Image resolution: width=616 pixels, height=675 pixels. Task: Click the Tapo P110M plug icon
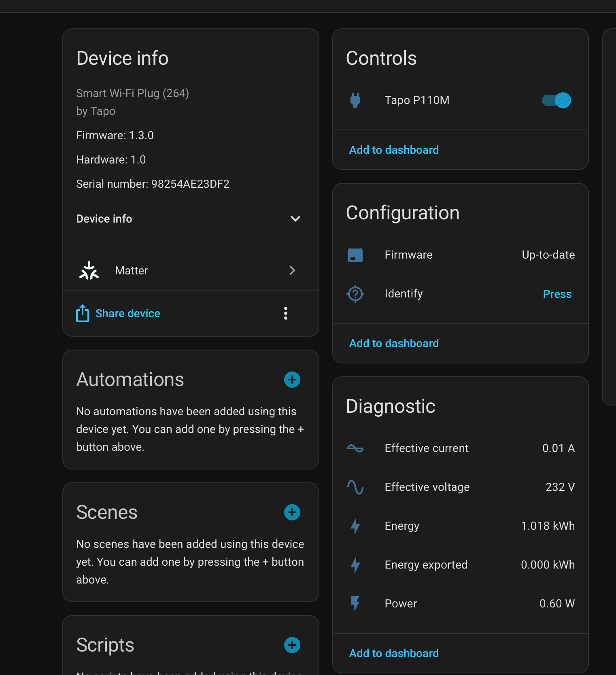355,100
